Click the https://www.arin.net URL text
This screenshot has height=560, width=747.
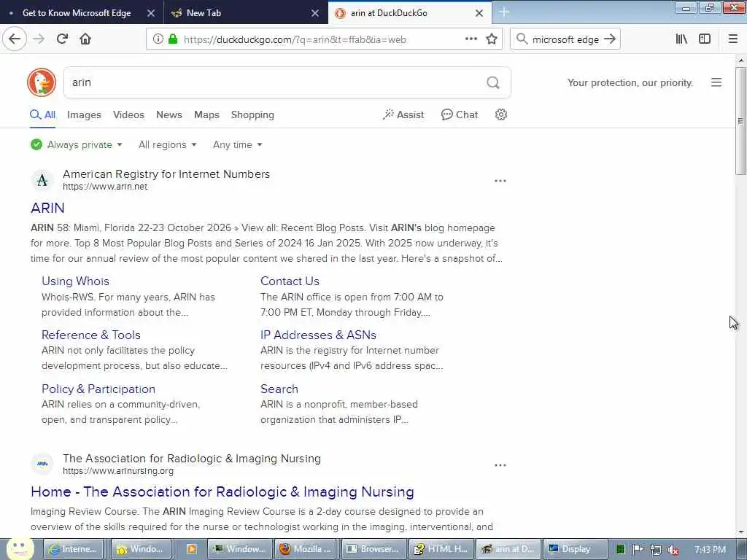(x=105, y=187)
